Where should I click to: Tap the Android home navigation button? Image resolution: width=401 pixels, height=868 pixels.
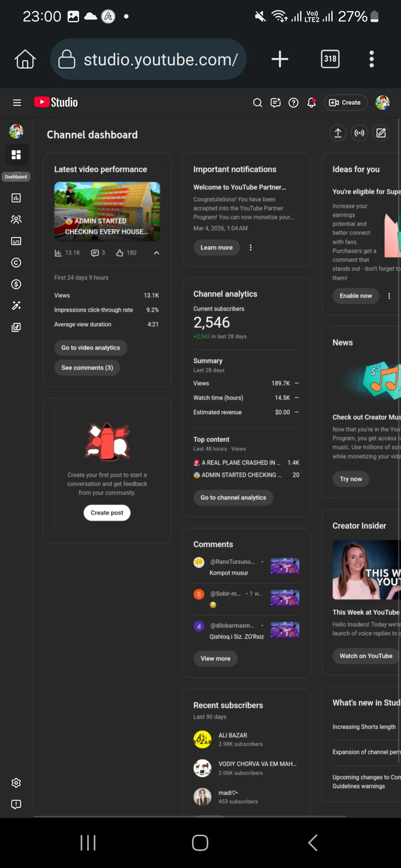pos(200,843)
